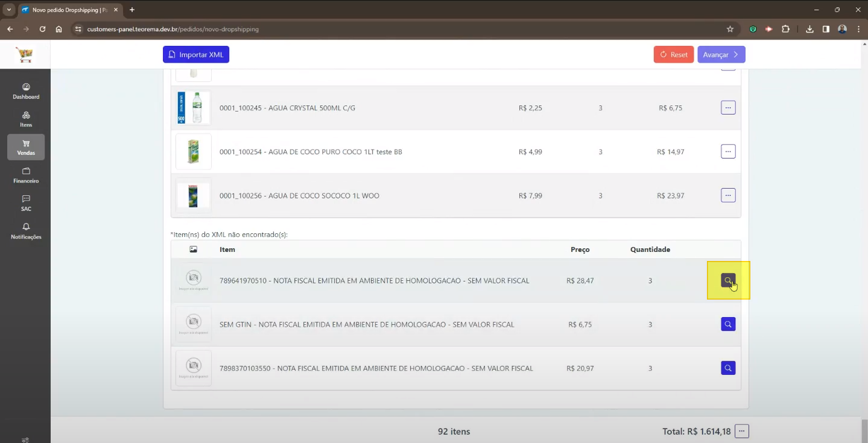
Task: Open options for AGUA DE COCO SOCOCO row
Action: [728, 195]
